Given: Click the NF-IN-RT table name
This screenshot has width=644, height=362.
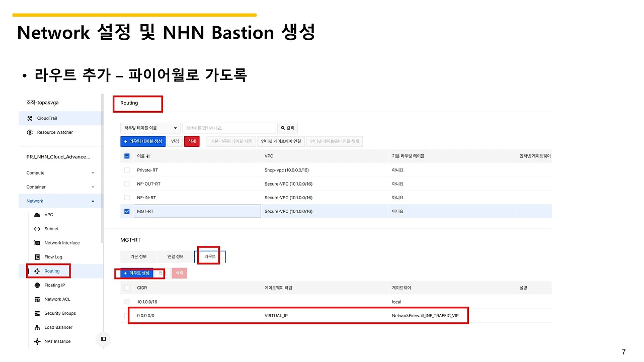Looking at the screenshot, I should [x=146, y=198].
